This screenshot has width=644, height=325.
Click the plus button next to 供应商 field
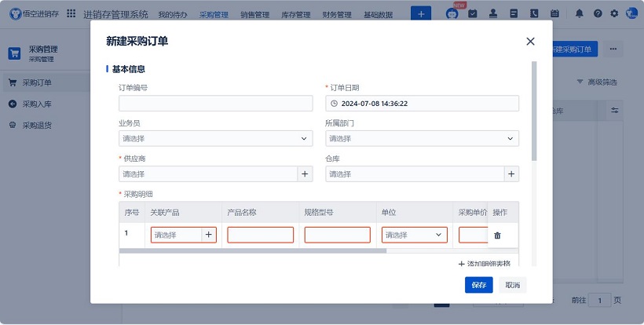pos(305,174)
